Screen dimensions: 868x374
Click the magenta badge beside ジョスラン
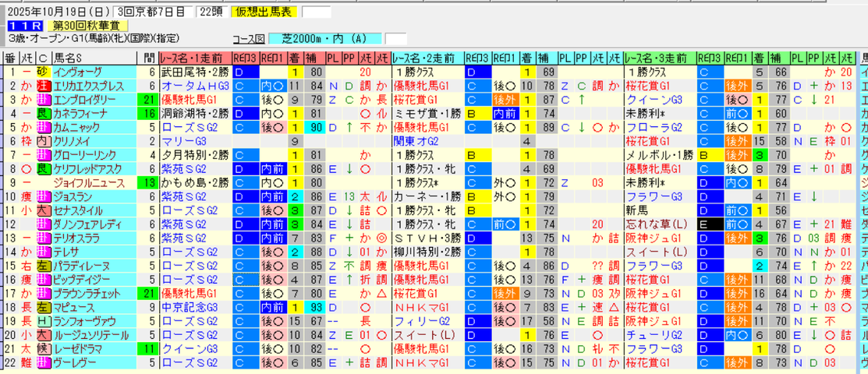click(43, 196)
